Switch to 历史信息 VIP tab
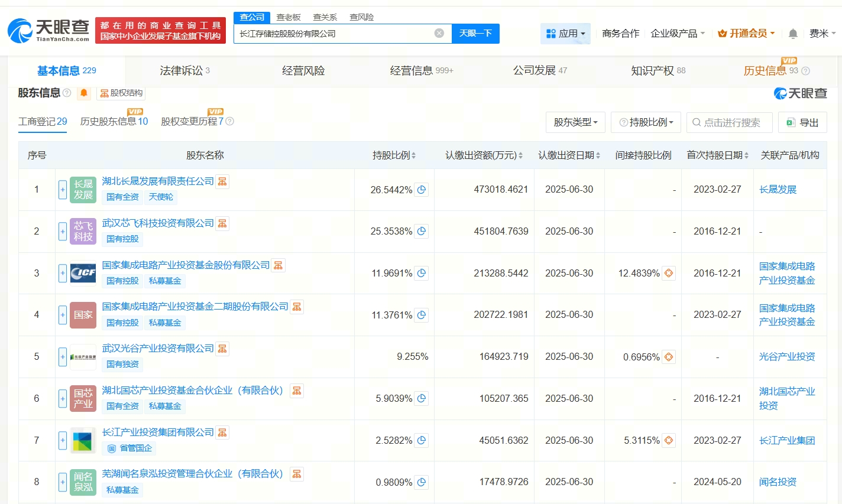Viewport: 842px width, 504px height. pos(776,71)
